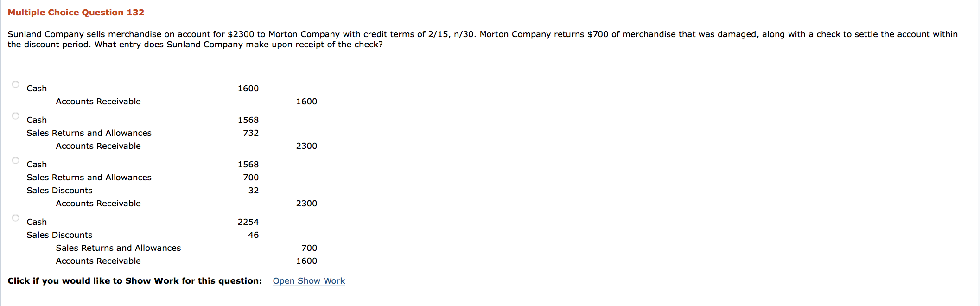Click the Multiple Choice Question 132 heading
This screenshot has width=980, height=306.
pyautogui.click(x=76, y=12)
